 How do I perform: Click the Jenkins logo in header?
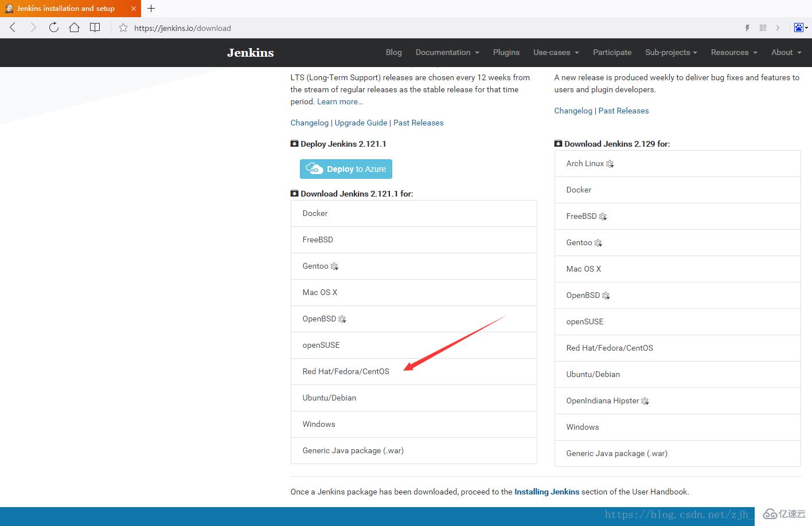tap(251, 52)
